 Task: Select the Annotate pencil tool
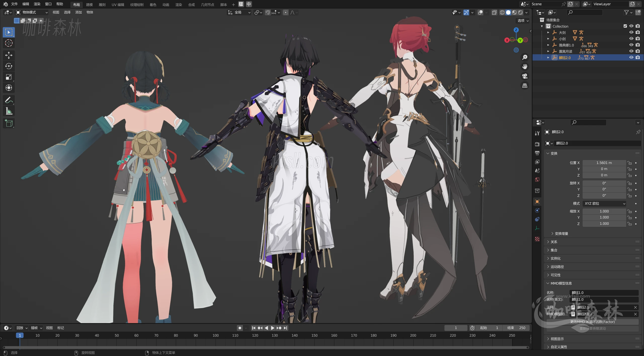[9, 100]
